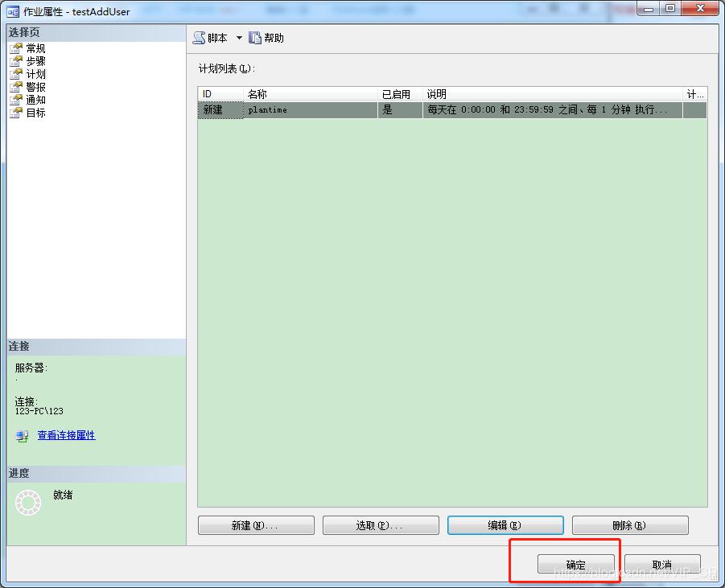Click the 编辑(E) button
Image resolution: width=725 pixels, height=588 pixels.
(x=505, y=525)
